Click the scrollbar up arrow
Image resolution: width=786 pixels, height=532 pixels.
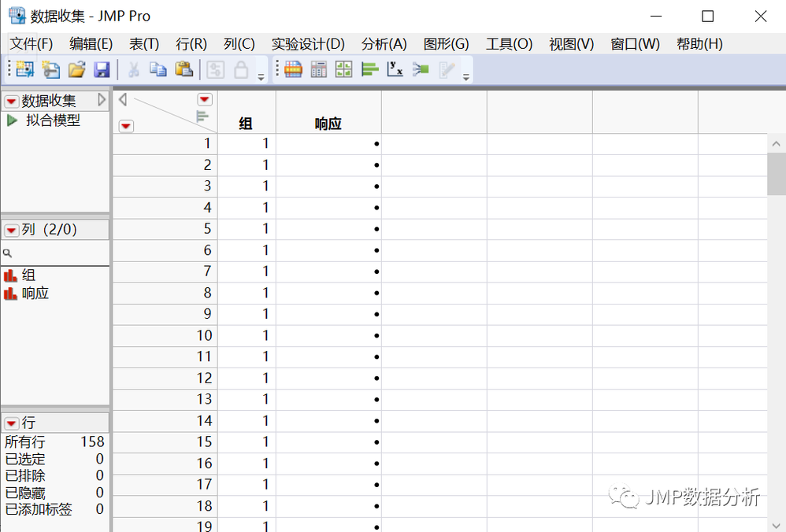click(776, 144)
